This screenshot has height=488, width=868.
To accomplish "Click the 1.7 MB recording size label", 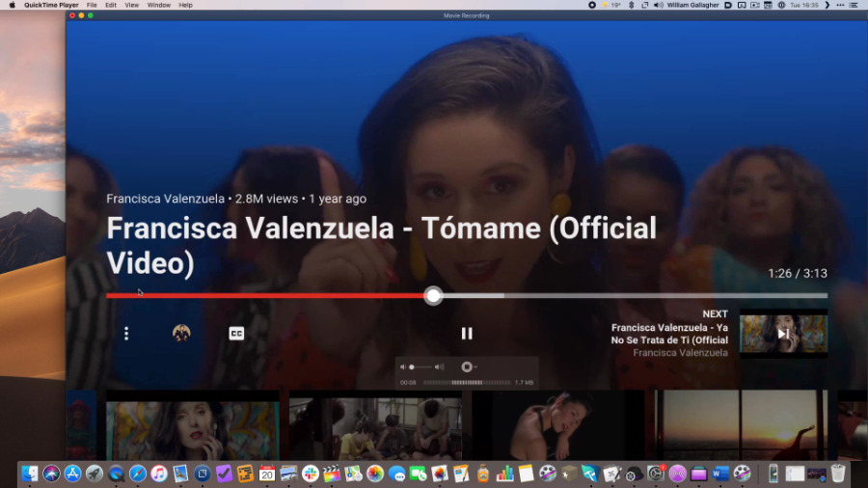I will click(x=524, y=382).
